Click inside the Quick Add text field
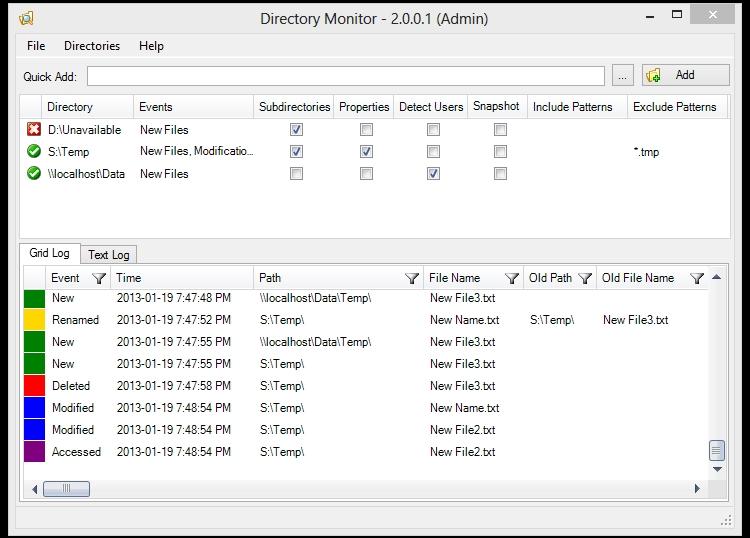Viewport: 750px width, 538px height. pos(345,76)
